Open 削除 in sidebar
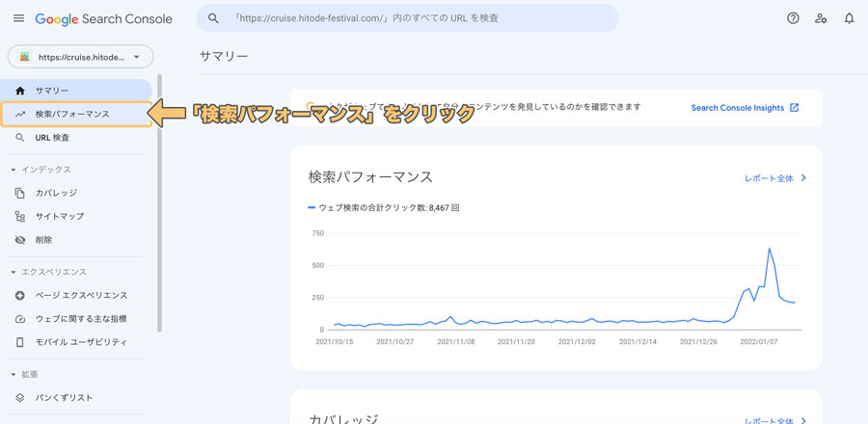Screen dimensions: 868x424 [x=76, y=240]
